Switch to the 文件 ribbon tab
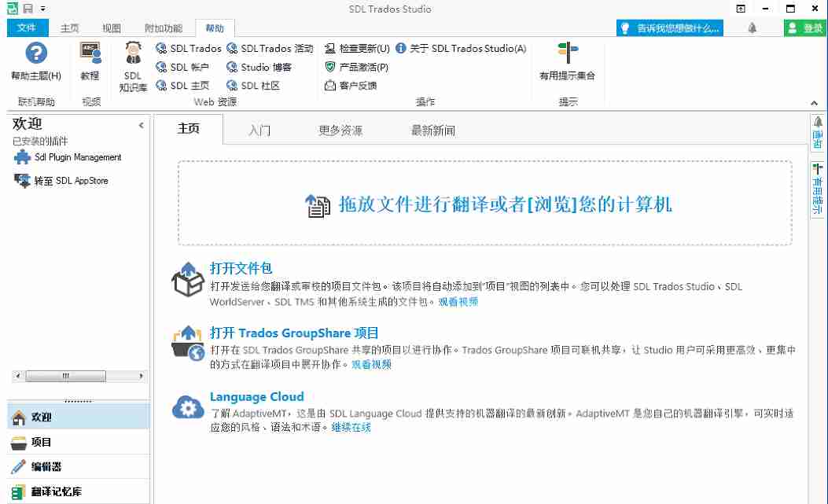The image size is (828, 504). (x=27, y=28)
